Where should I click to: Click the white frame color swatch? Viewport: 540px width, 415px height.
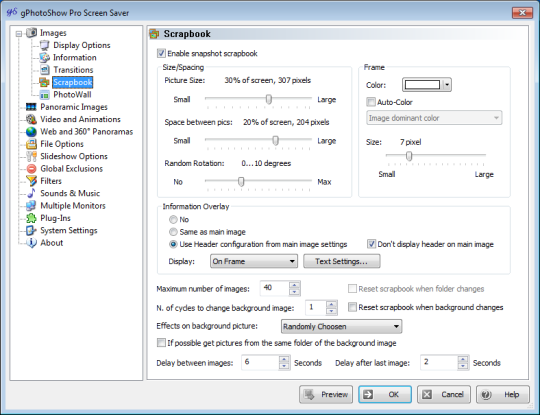pos(422,85)
